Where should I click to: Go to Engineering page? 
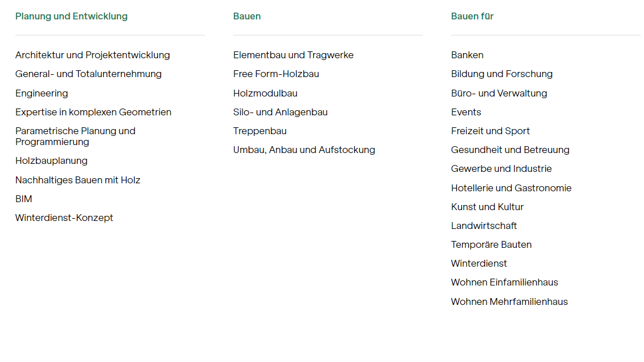pyautogui.click(x=42, y=93)
